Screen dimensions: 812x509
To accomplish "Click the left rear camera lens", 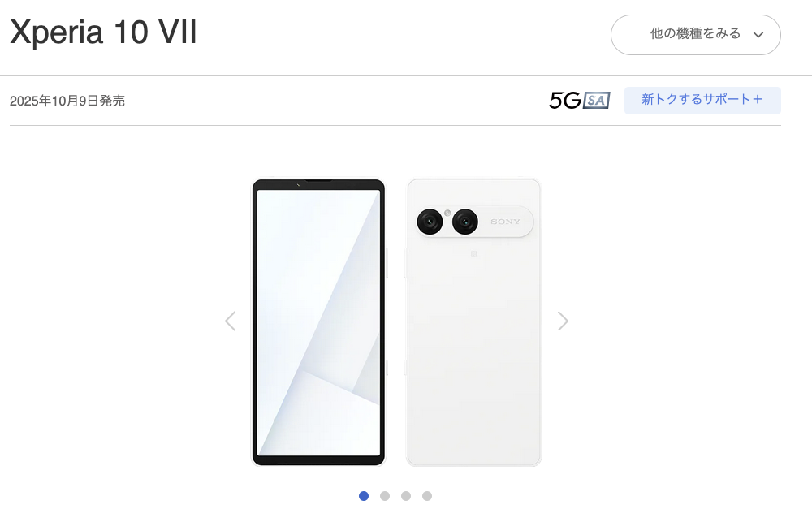I will tap(430, 222).
